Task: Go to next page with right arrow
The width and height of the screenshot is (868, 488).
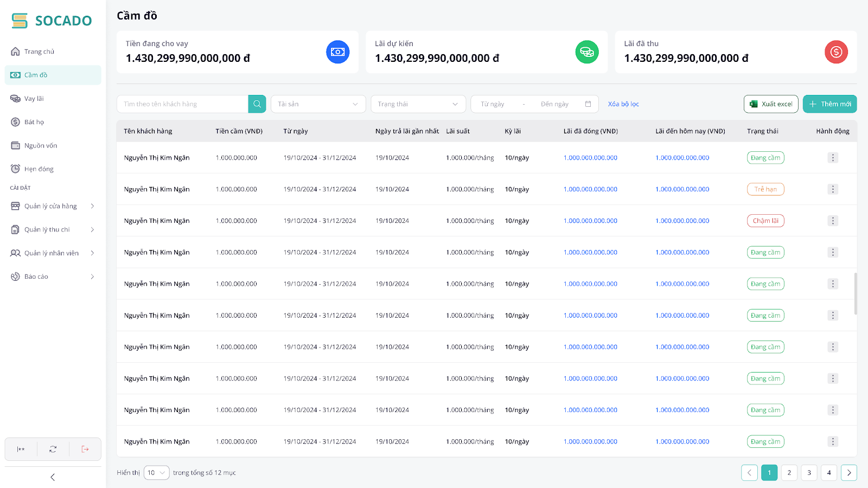Action: coord(849,473)
